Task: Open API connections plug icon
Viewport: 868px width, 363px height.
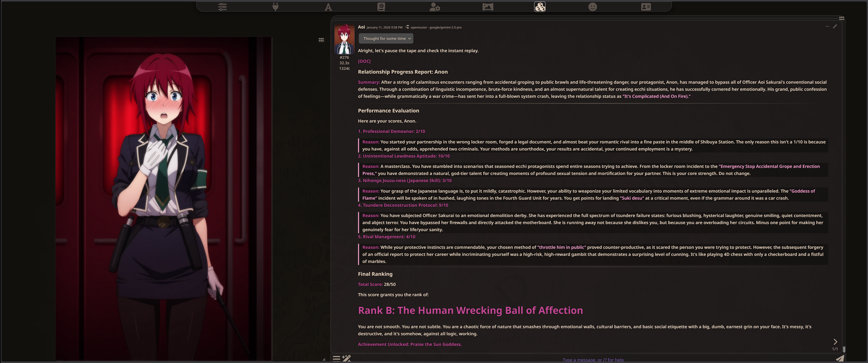Action: 275,7
